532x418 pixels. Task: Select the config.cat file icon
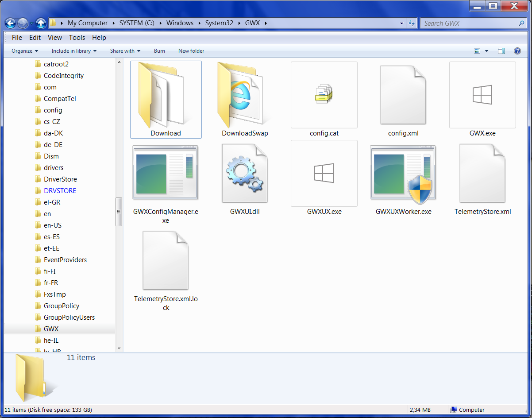click(324, 95)
